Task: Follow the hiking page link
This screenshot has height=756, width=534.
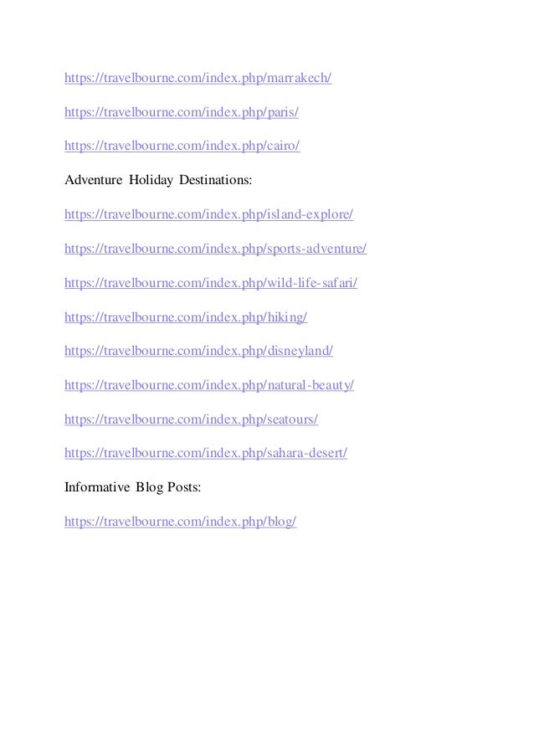Action: [x=186, y=317]
